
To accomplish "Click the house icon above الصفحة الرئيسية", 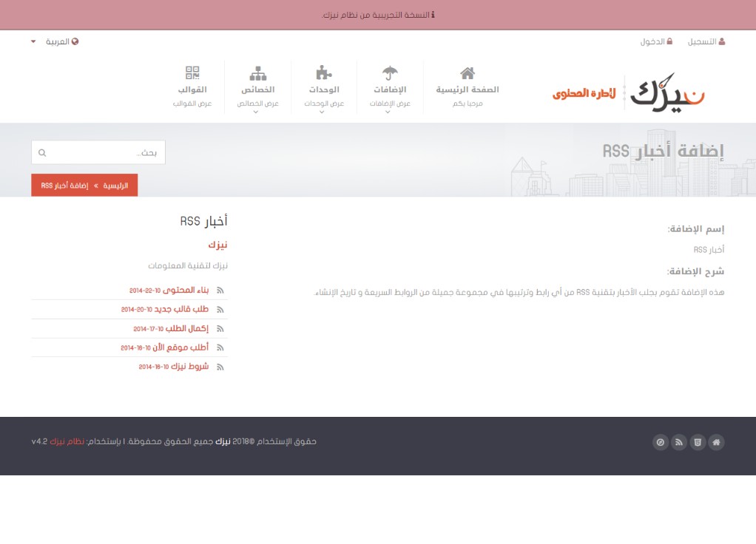I will pos(467,73).
